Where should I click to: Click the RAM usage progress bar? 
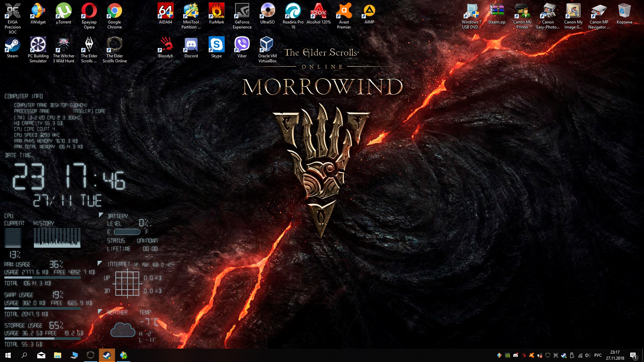point(43,278)
